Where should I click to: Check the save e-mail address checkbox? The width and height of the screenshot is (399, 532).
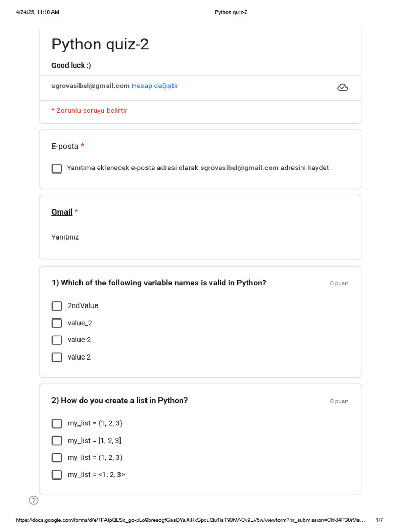coord(57,168)
